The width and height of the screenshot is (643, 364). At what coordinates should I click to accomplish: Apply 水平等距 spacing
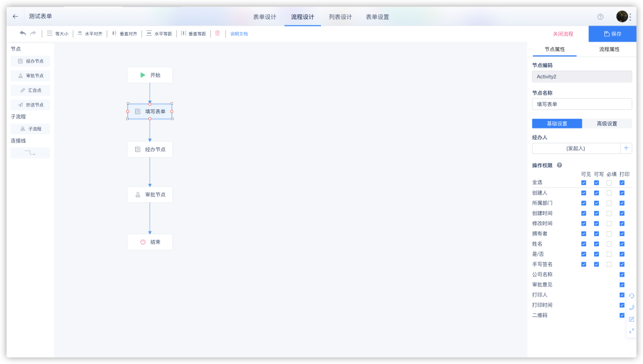[x=159, y=33]
